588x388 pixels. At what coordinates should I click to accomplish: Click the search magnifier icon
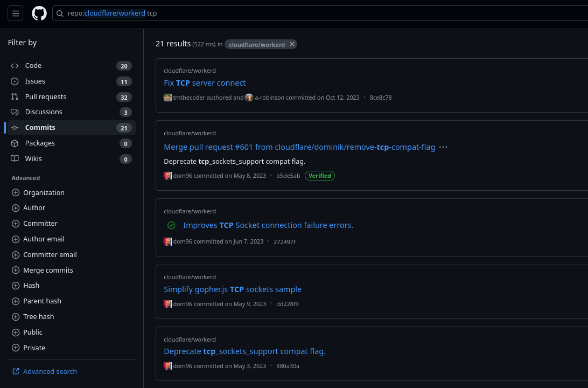point(60,13)
